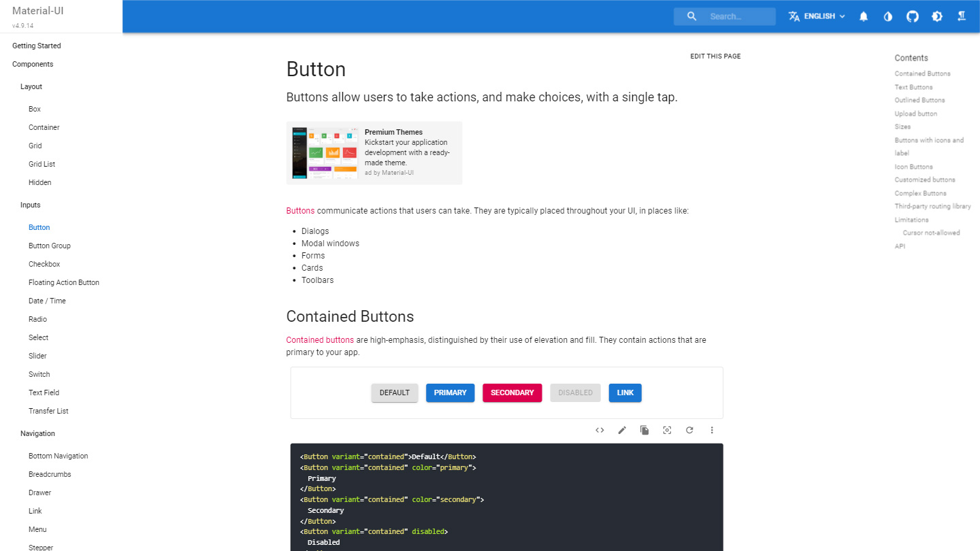Reset the demo with the refresh icon

coord(689,430)
